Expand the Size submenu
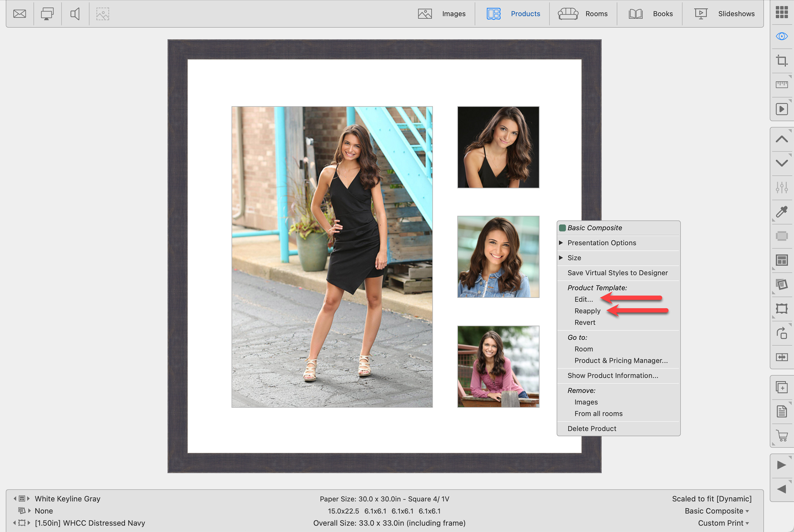Image resolution: width=794 pixels, height=532 pixels. click(x=574, y=258)
